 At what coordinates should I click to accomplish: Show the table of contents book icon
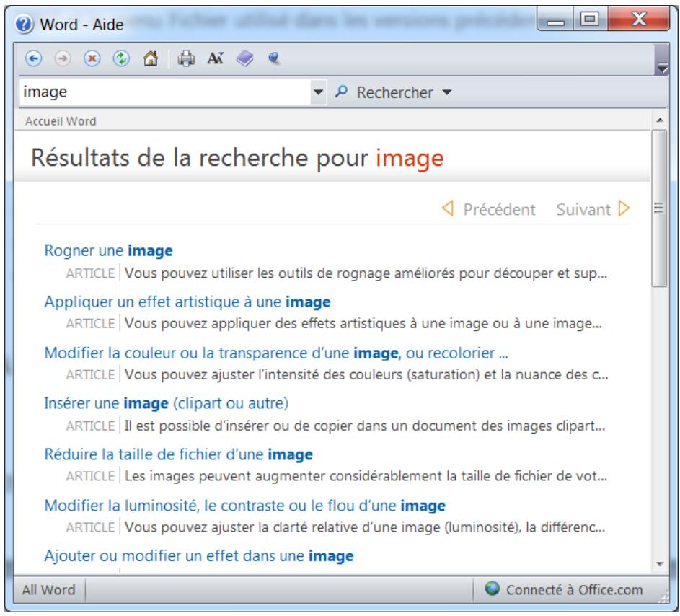(244, 58)
